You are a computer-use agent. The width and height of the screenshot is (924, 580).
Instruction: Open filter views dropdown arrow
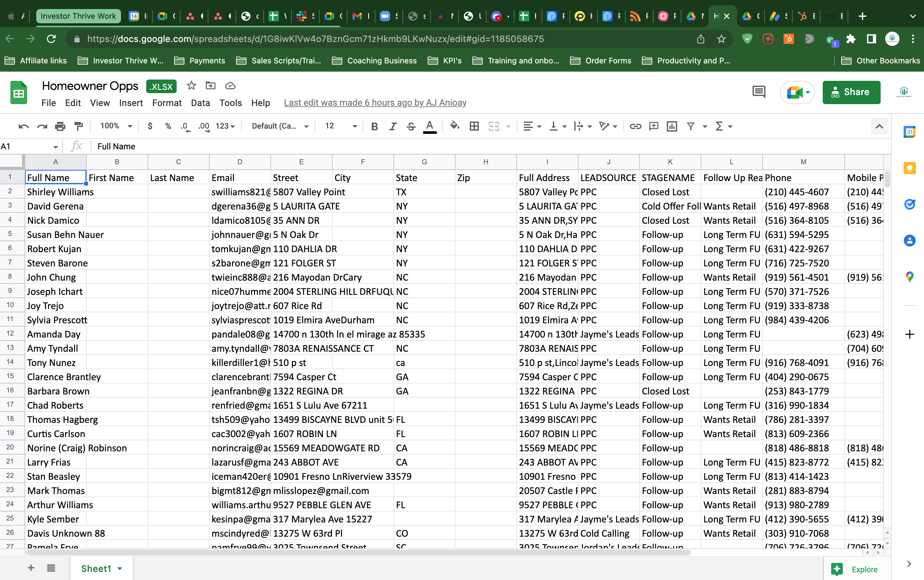coord(705,126)
